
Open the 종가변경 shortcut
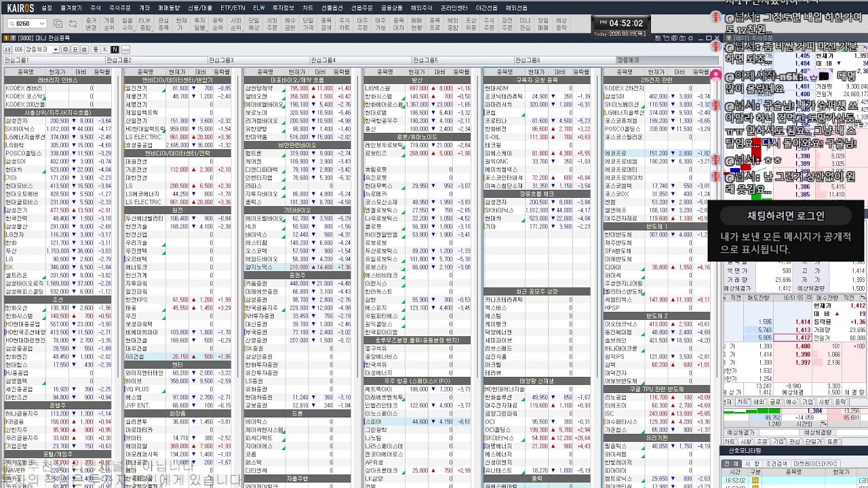pyautogui.click(x=91, y=24)
